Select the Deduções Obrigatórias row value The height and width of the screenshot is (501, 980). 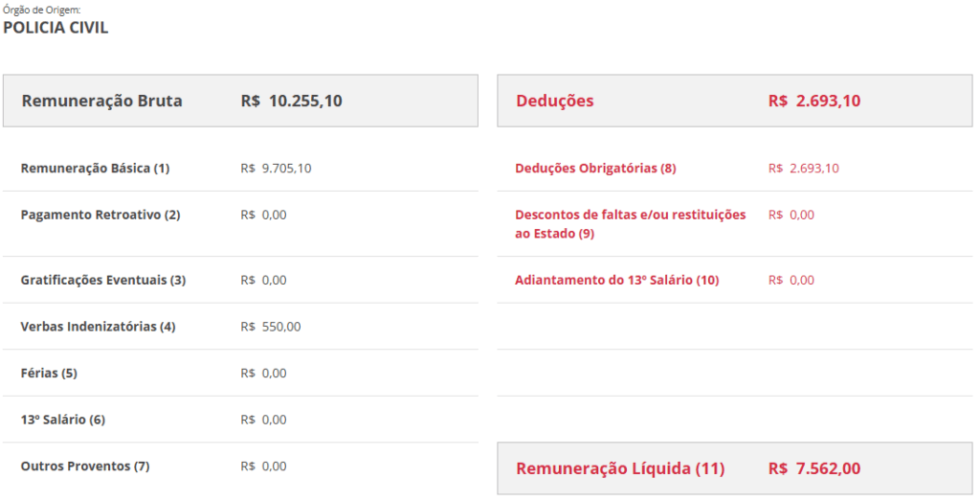point(803,169)
